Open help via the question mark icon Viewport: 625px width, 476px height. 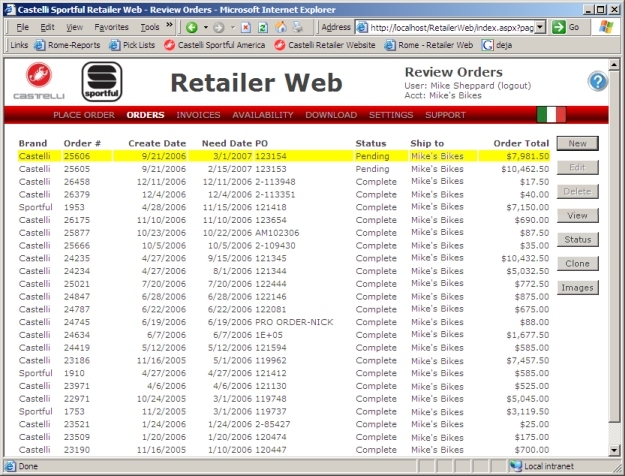point(598,82)
